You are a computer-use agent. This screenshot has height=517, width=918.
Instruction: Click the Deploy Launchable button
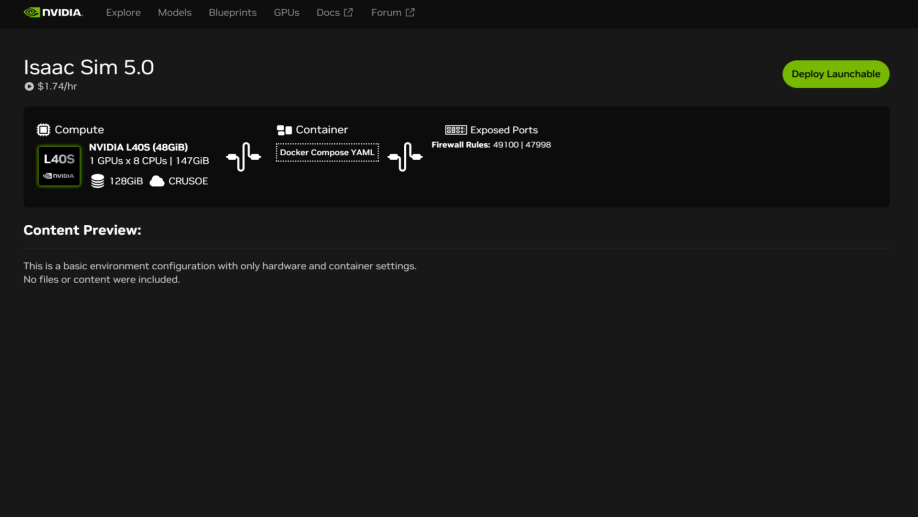[835, 74]
